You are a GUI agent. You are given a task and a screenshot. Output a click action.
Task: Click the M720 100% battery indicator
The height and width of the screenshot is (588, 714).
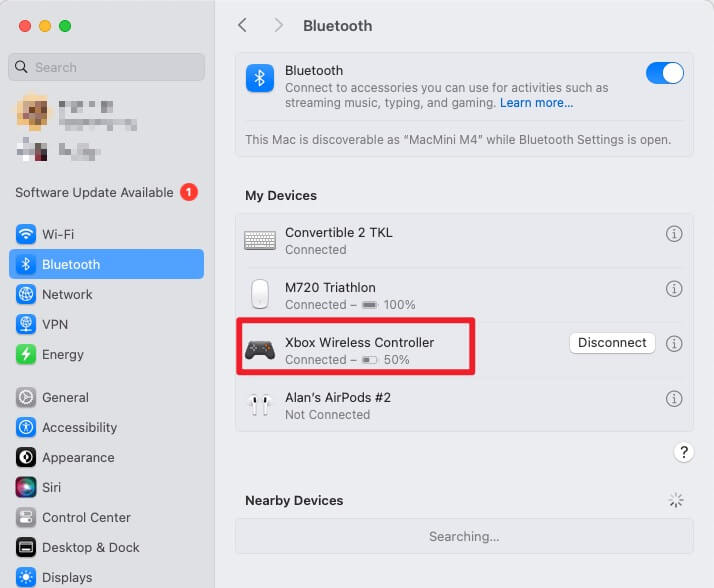(x=388, y=305)
